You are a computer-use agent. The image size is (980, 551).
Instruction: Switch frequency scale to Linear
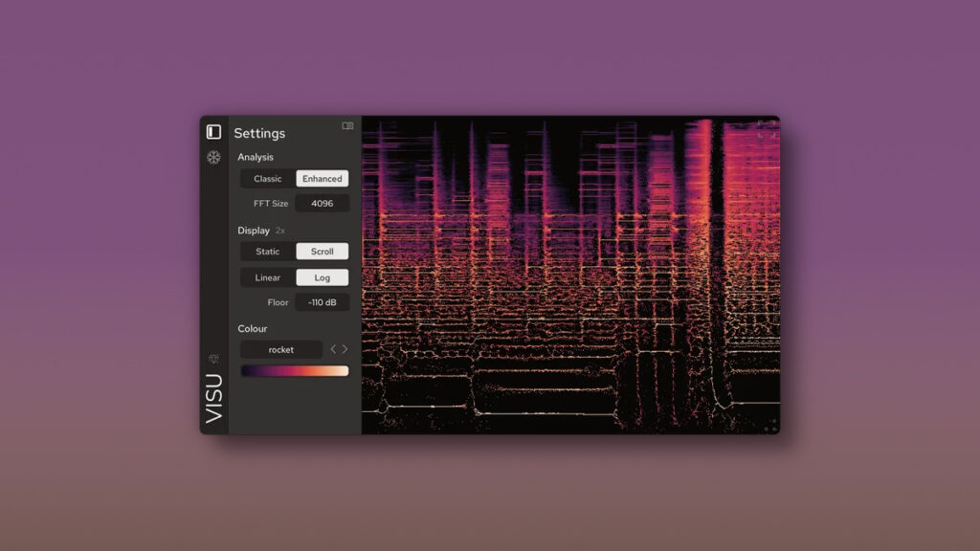coord(268,277)
